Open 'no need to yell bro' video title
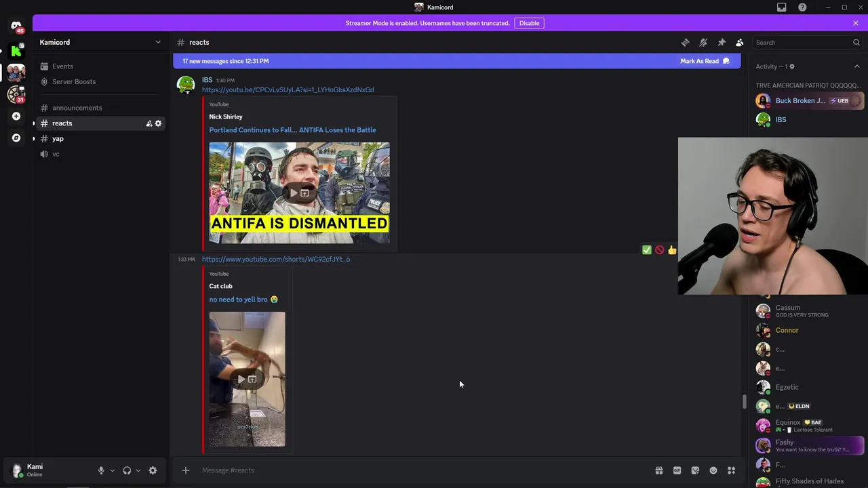 tap(243, 299)
